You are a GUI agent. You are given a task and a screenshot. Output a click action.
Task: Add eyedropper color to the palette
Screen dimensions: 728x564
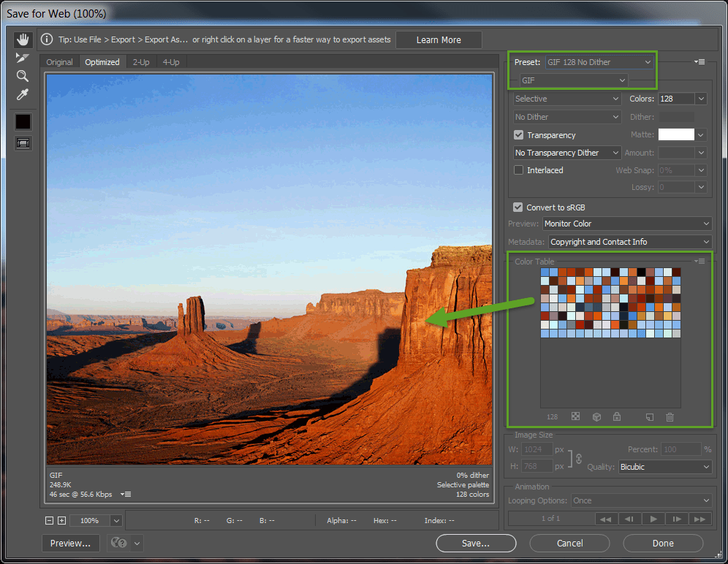pos(649,416)
